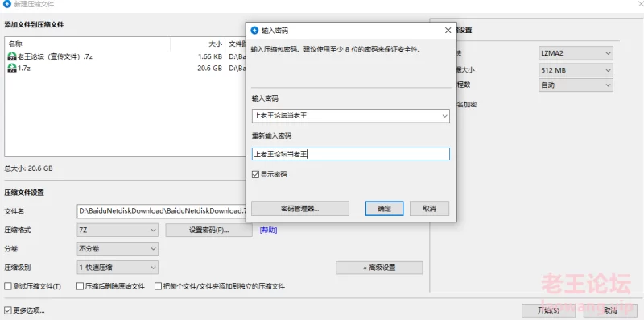This screenshot has width=644, height=320.
Task: Expand the 512 MB dictionary size dropdown
Action: [576, 70]
